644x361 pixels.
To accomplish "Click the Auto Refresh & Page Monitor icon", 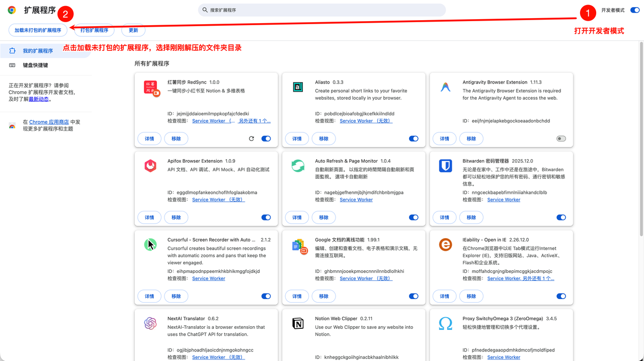I will pyautogui.click(x=298, y=166).
